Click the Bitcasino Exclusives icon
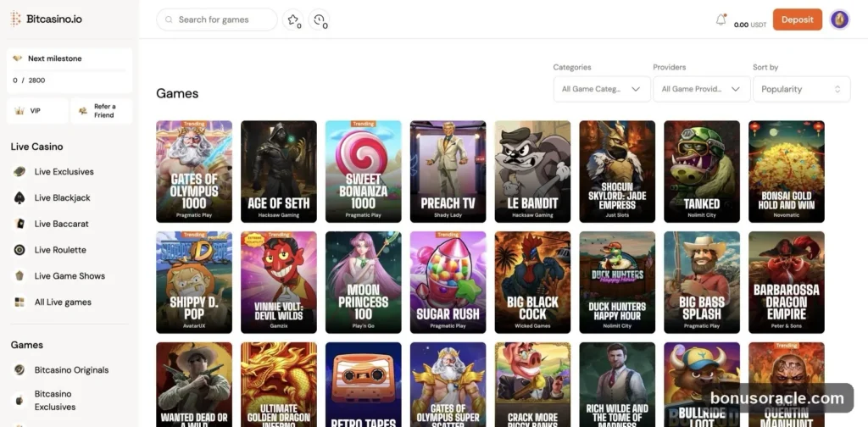 click(x=19, y=401)
